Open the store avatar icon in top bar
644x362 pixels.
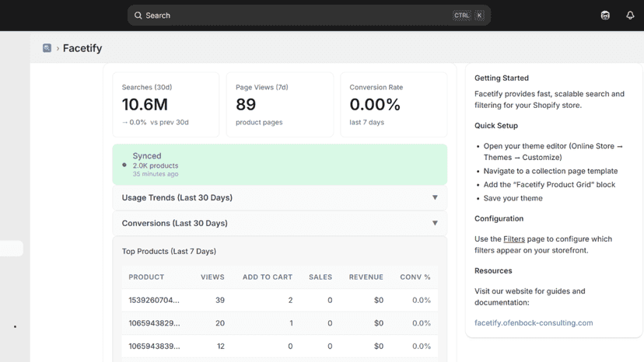(605, 16)
